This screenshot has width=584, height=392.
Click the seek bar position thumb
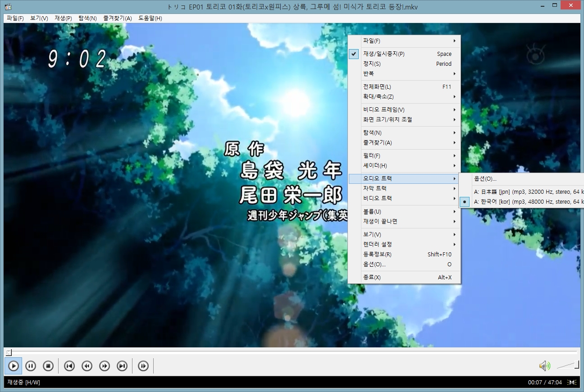(x=9, y=352)
